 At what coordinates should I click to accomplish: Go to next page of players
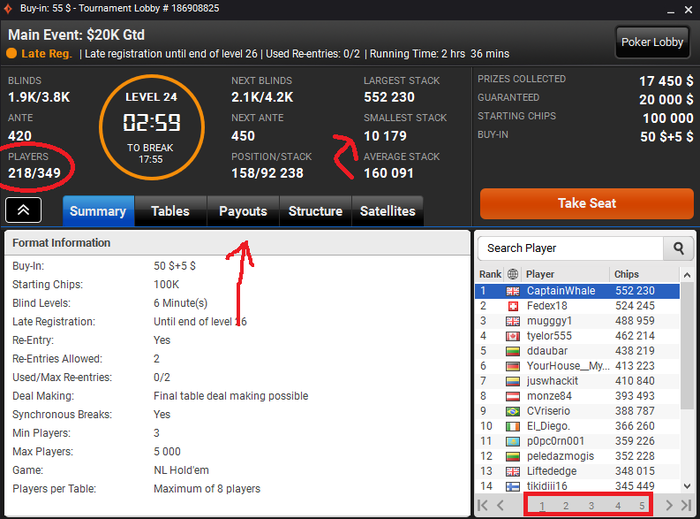coord(669,505)
